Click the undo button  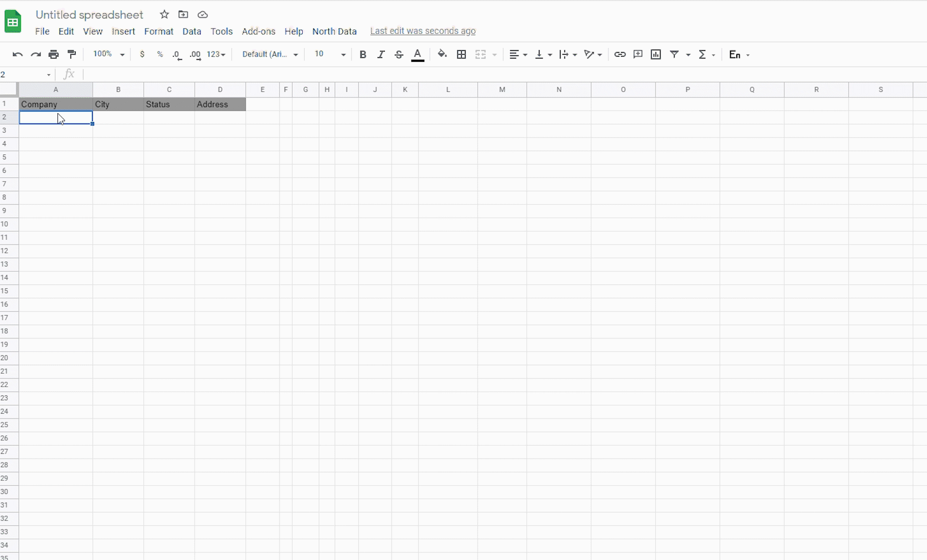(x=17, y=54)
